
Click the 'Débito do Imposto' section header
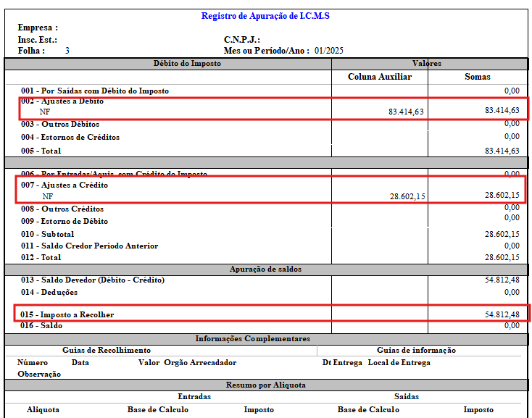point(187,64)
